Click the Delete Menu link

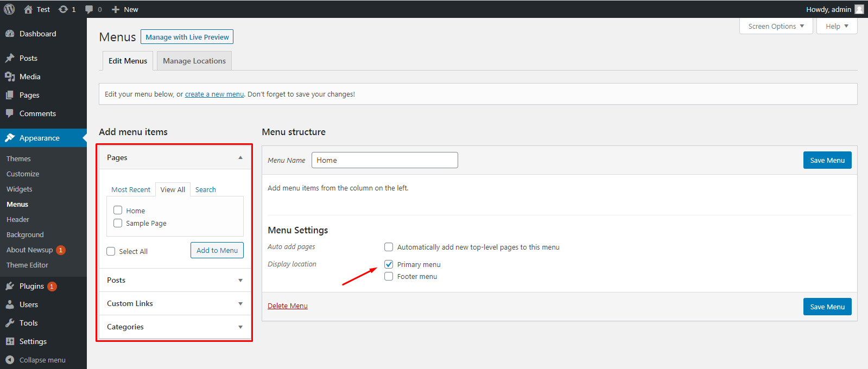click(288, 306)
